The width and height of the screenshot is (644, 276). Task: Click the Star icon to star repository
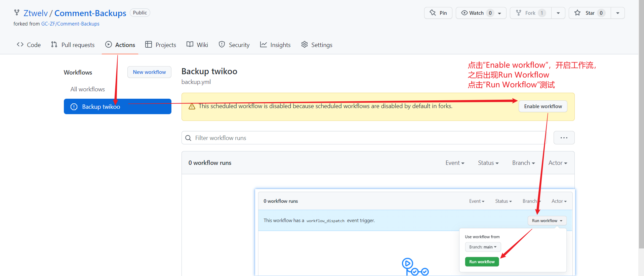click(577, 13)
